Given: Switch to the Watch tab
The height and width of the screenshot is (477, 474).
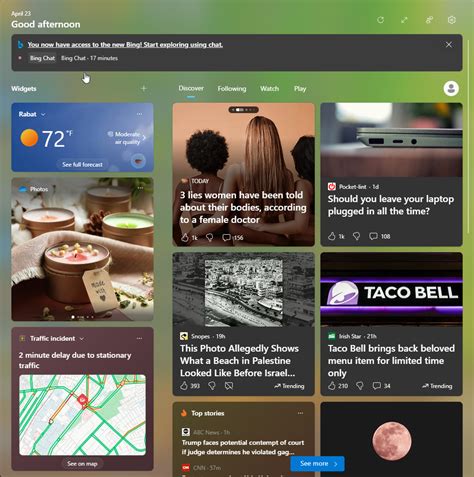Looking at the screenshot, I should (269, 89).
